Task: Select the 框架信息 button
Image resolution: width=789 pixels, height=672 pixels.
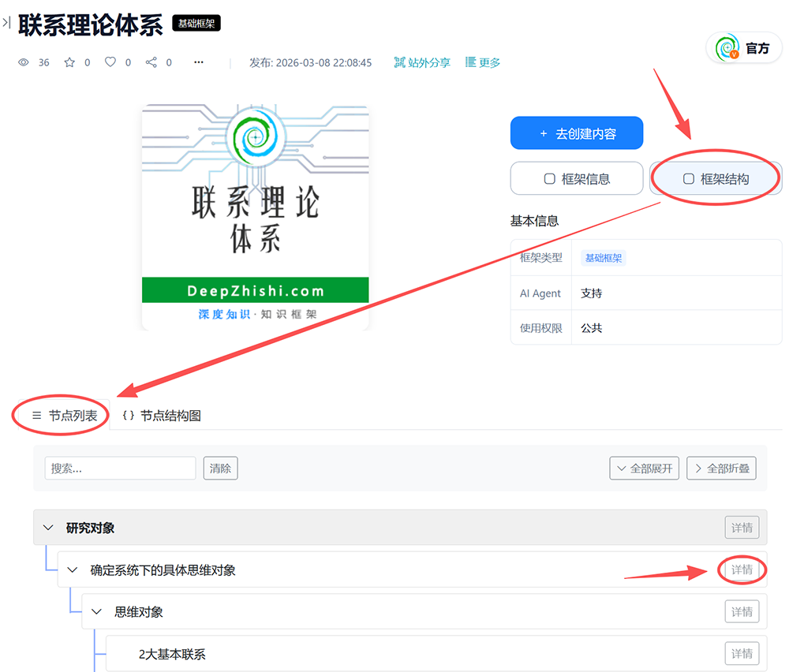Action: (x=577, y=178)
